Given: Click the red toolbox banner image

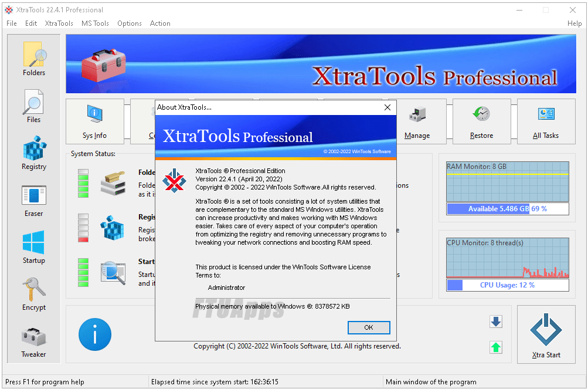Looking at the screenshot, I should click(x=104, y=64).
